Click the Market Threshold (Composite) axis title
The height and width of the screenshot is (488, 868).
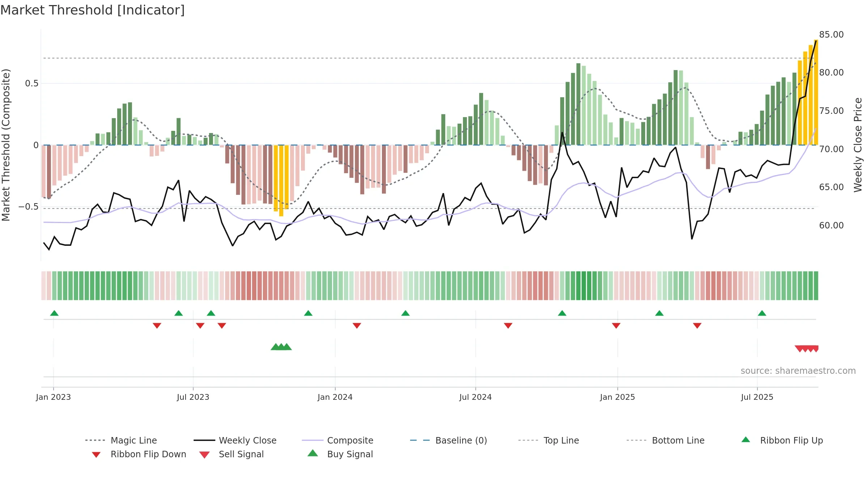[x=6, y=145]
